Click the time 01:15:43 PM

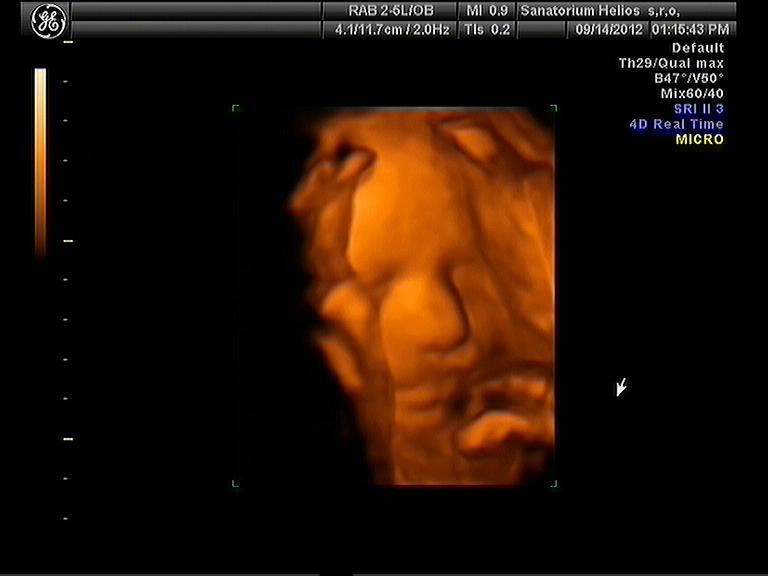[690, 30]
